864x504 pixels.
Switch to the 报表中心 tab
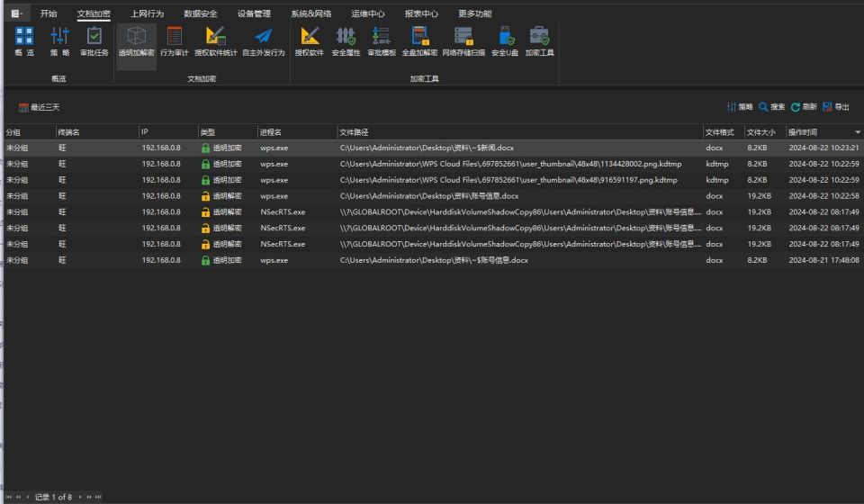pos(421,13)
